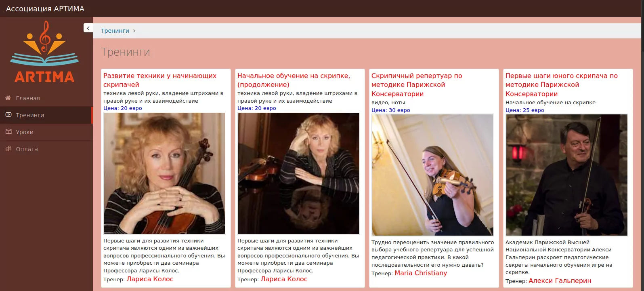Open training Начальное обучение на скрипке (продолжение)
Viewport: 644px width, 291px height.
pos(294,80)
